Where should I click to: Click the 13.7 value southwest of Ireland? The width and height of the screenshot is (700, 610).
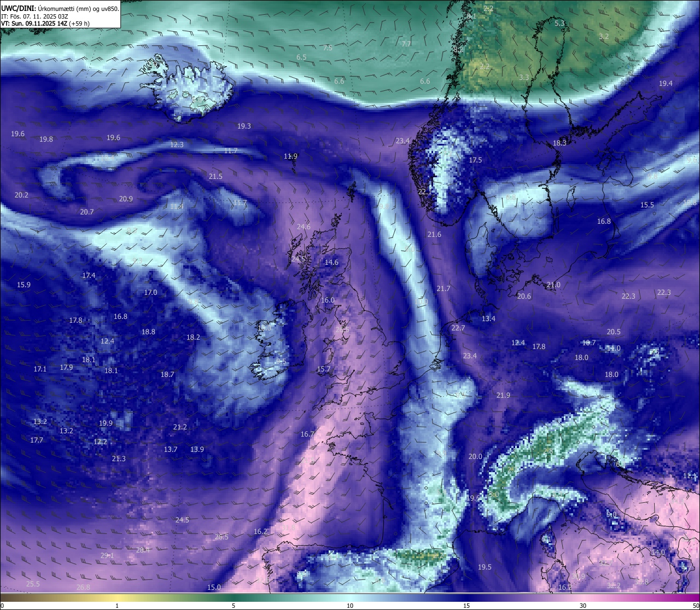pyautogui.click(x=171, y=449)
